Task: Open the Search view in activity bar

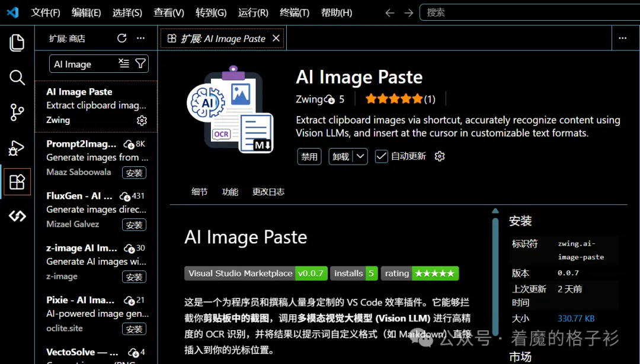Action: [17, 78]
